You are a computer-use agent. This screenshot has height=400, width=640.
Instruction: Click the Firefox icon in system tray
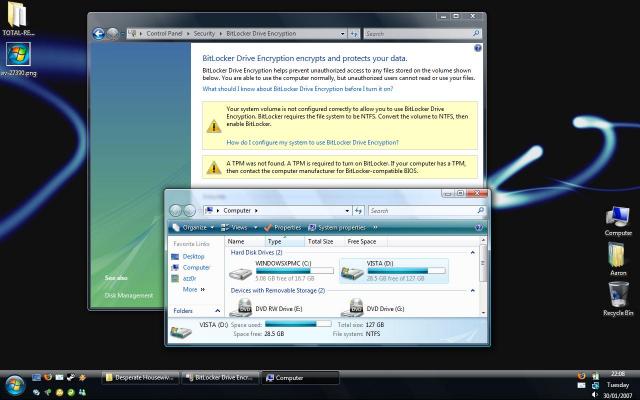(582, 376)
